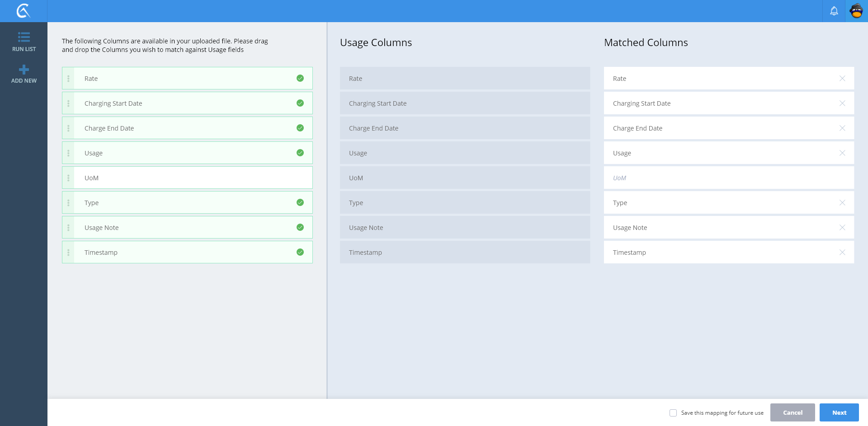
Task: Click the notification bell icon
Action: (834, 11)
